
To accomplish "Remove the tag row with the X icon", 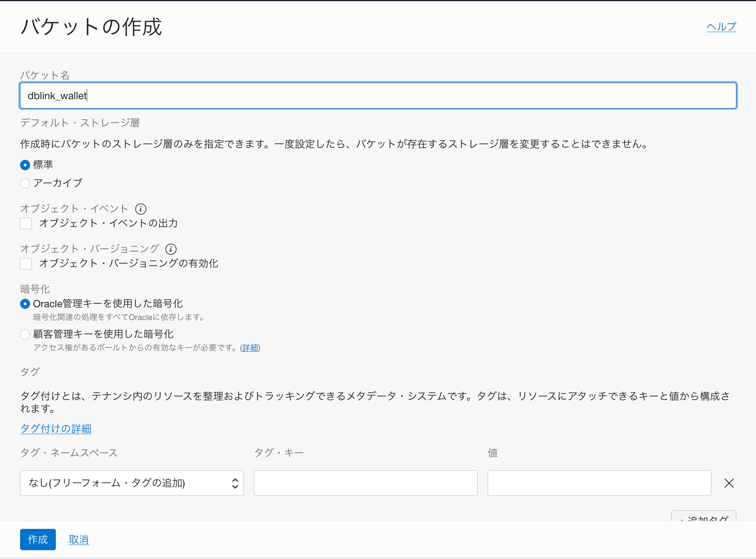I will coord(729,483).
